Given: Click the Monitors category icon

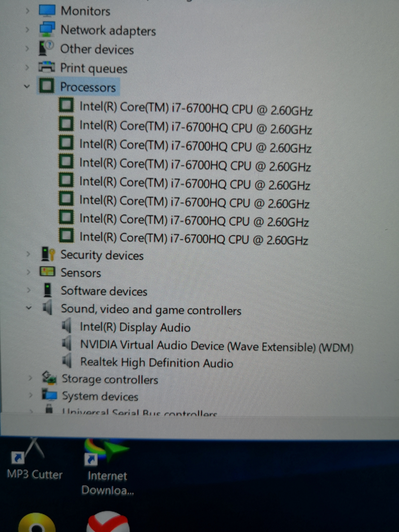Looking at the screenshot, I should pyautogui.click(x=47, y=11).
